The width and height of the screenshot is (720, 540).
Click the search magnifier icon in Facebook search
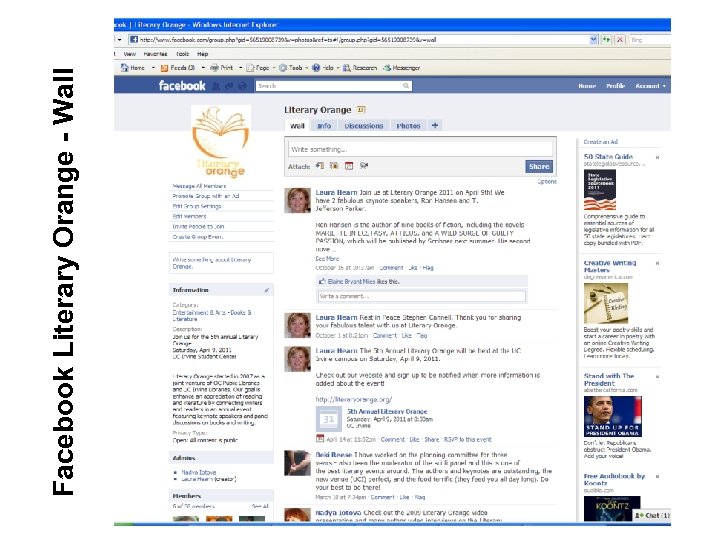(x=405, y=85)
